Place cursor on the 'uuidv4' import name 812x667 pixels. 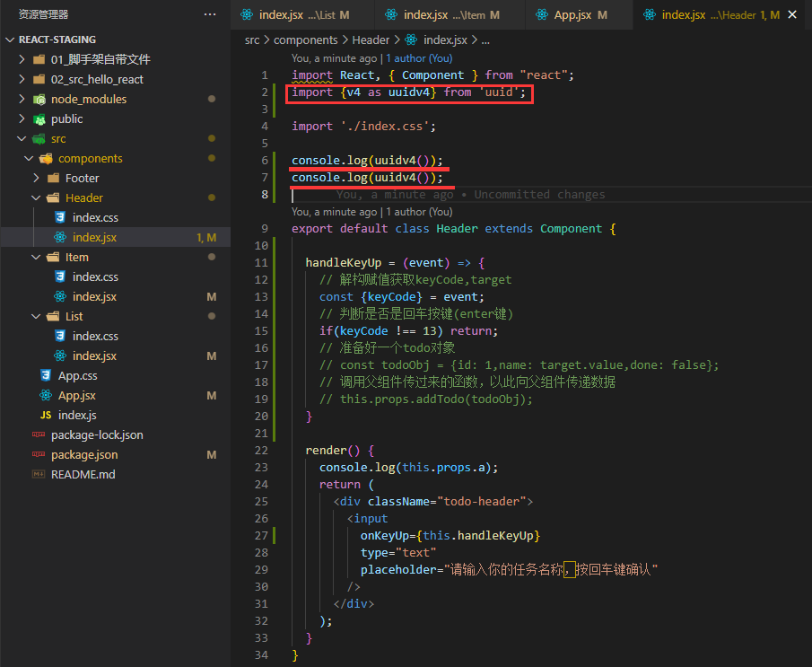coord(409,92)
